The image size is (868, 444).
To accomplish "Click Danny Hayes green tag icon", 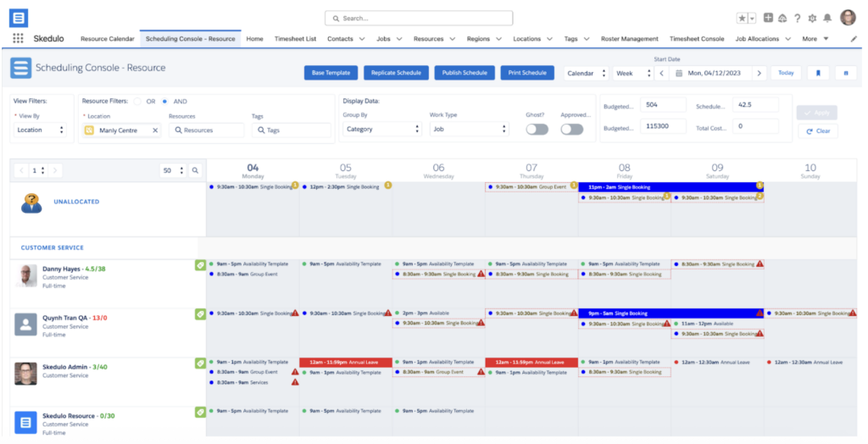I will point(200,265).
